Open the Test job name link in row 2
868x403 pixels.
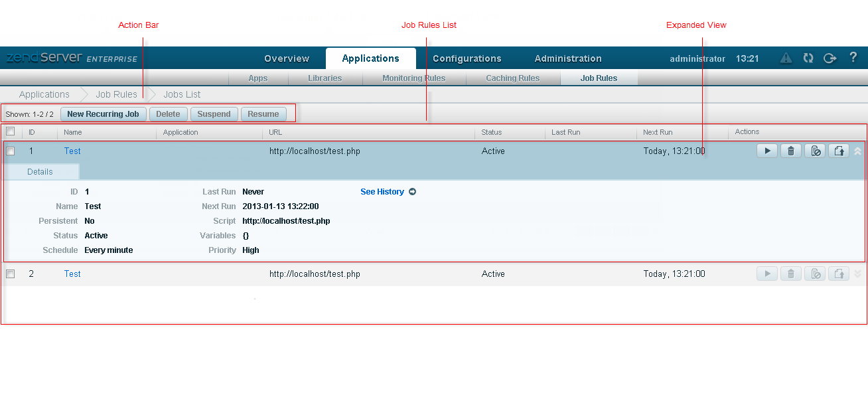point(72,274)
